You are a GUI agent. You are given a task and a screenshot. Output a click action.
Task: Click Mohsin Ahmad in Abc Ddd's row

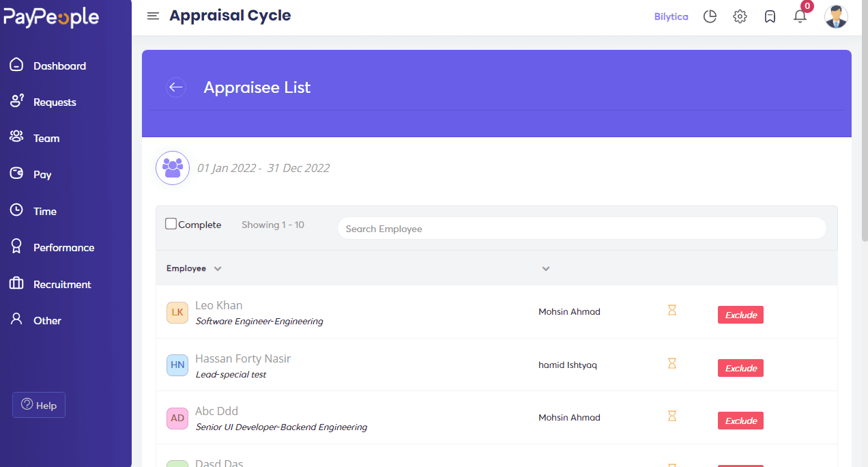[569, 418]
